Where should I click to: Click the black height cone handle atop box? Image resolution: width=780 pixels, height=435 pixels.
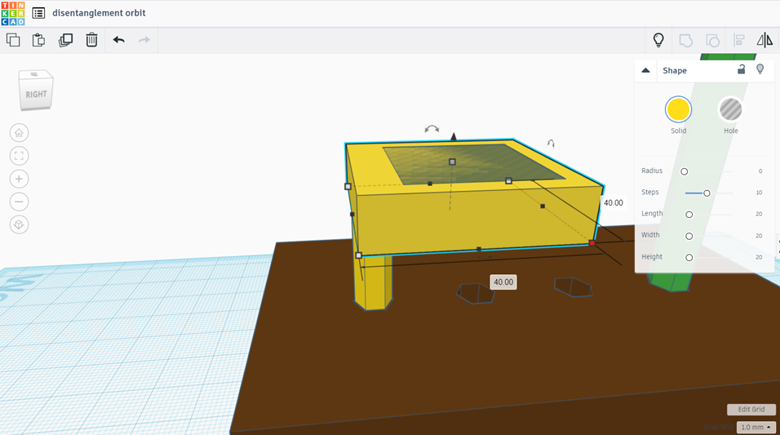click(453, 136)
